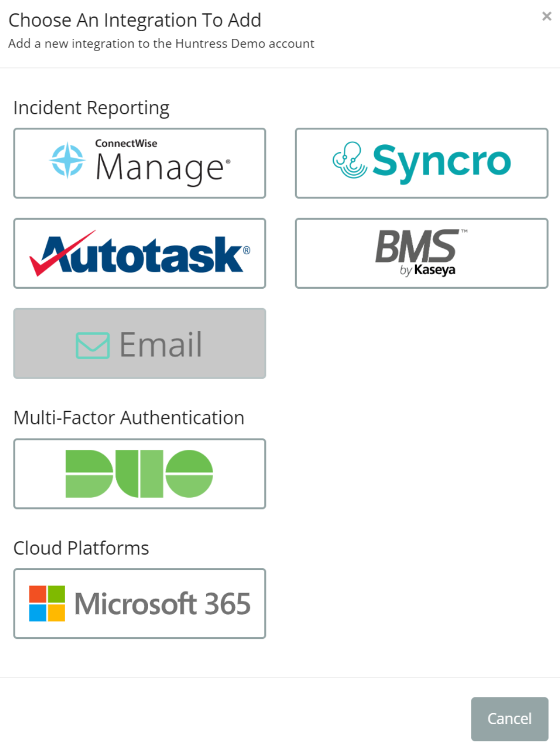Choose the Syncro integration tile
Viewport: 560px width, 745px height.
[x=421, y=163]
